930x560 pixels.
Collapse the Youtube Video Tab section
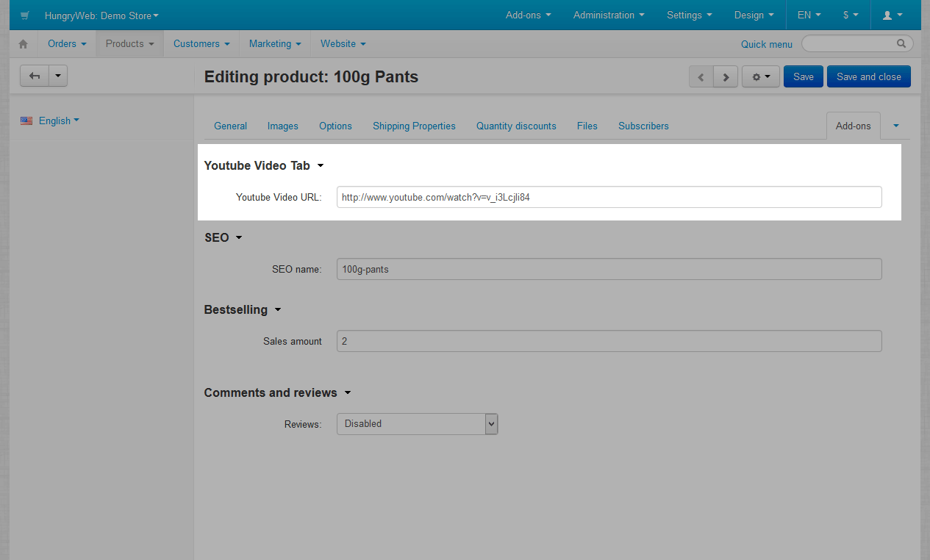pyautogui.click(x=264, y=165)
